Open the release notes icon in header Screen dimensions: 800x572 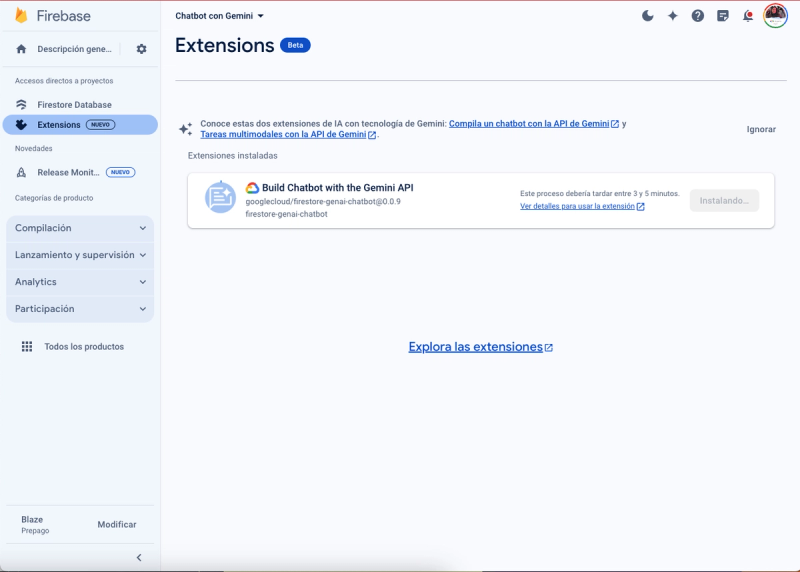coord(722,16)
